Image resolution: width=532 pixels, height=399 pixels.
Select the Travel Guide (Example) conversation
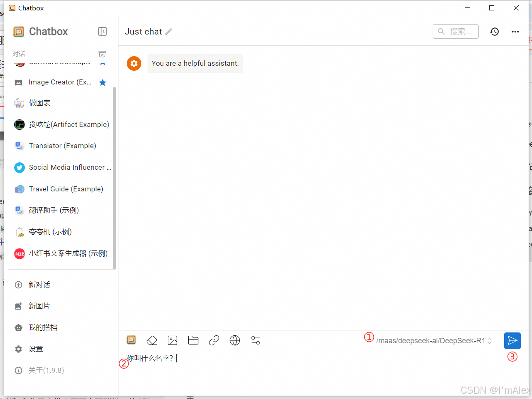pos(61,189)
